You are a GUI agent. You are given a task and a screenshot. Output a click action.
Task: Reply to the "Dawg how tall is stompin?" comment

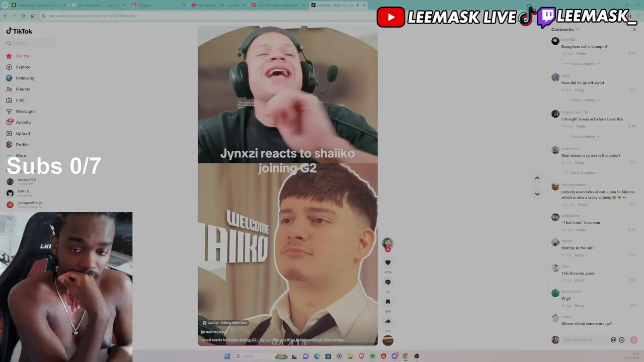581,53
